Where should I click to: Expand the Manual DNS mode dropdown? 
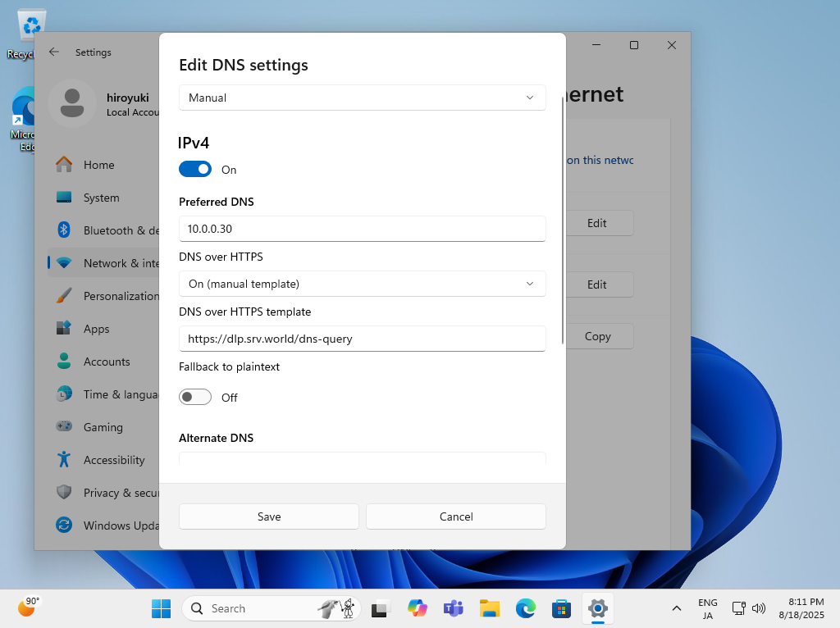pos(362,98)
